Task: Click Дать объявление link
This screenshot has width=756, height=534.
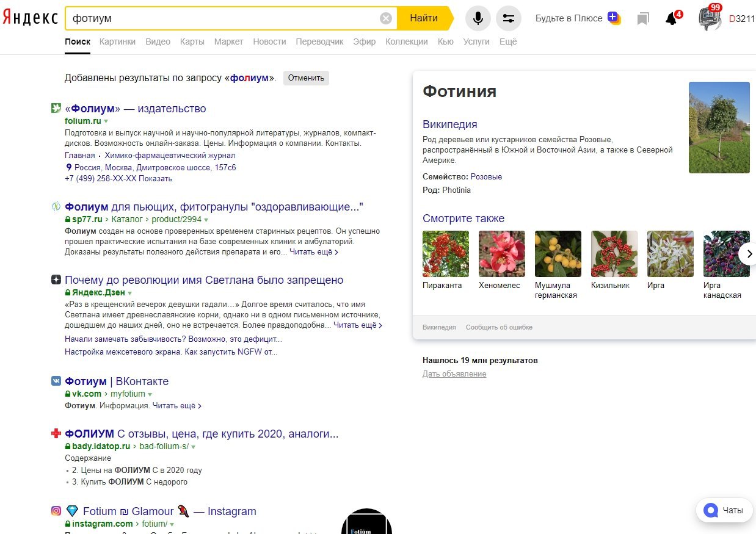Action: [454, 374]
